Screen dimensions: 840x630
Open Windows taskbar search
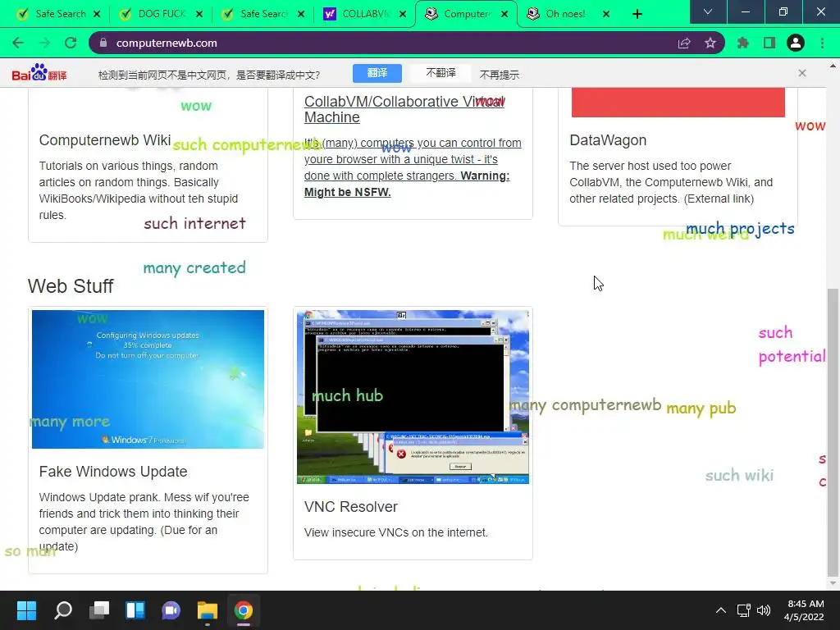coord(63,610)
